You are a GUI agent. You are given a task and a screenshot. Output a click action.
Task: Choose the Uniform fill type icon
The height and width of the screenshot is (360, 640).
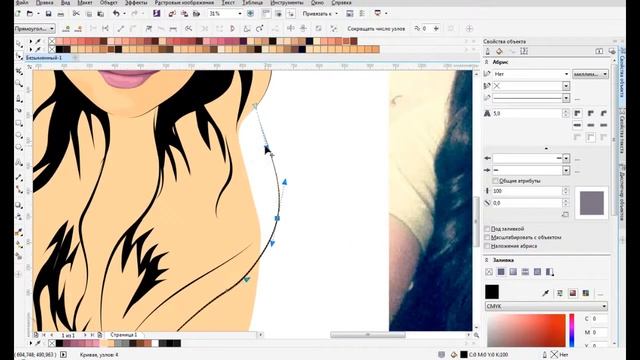(x=501, y=272)
